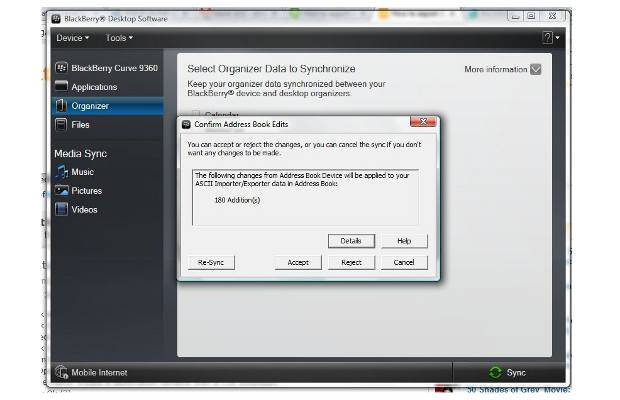
Task: Click the Videos film icon
Action: click(61, 209)
